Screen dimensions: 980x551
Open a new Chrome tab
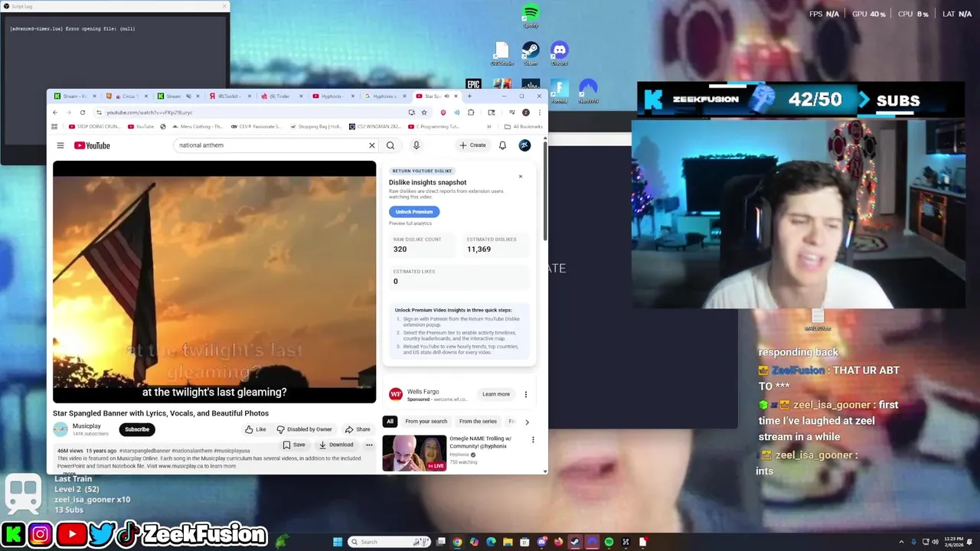(x=470, y=96)
